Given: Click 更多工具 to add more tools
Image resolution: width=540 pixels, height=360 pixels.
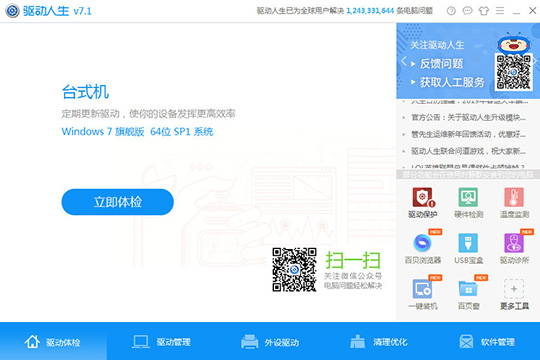Looking at the screenshot, I should coord(514,294).
